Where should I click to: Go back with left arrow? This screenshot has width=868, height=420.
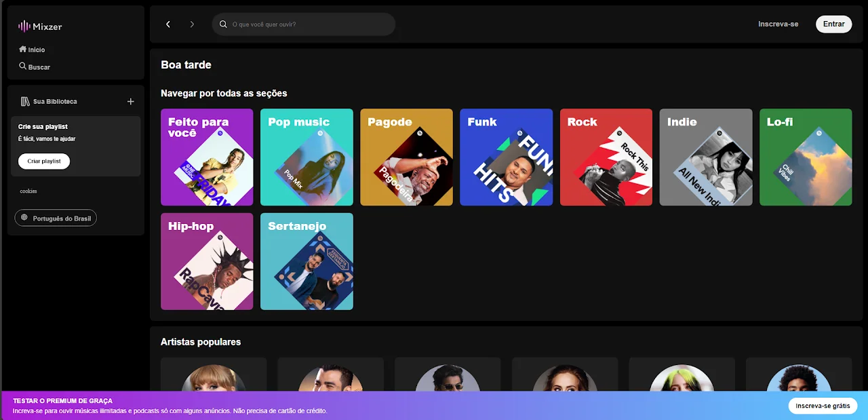168,24
